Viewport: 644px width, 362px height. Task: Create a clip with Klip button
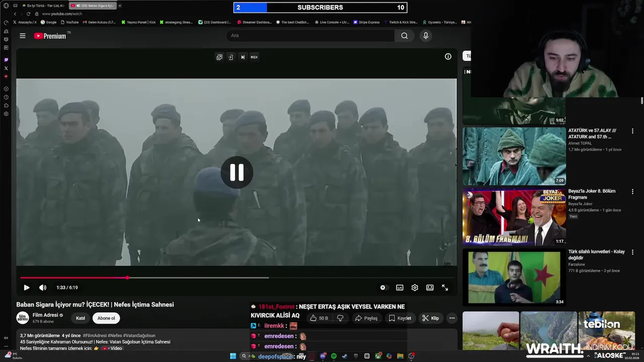(x=431, y=318)
